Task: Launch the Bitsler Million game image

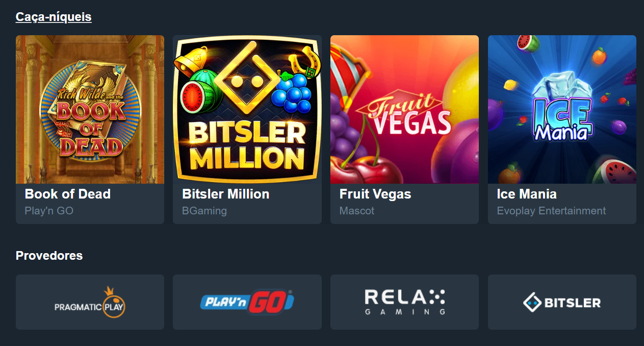Action: pyautogui.click(x=247, y=109)
